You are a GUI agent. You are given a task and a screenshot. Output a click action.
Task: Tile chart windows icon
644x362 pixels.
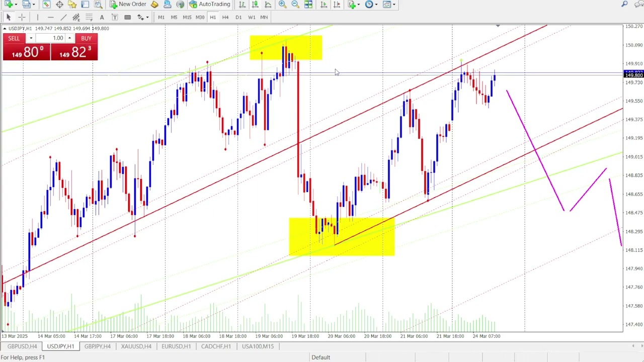tap(308, 4)
